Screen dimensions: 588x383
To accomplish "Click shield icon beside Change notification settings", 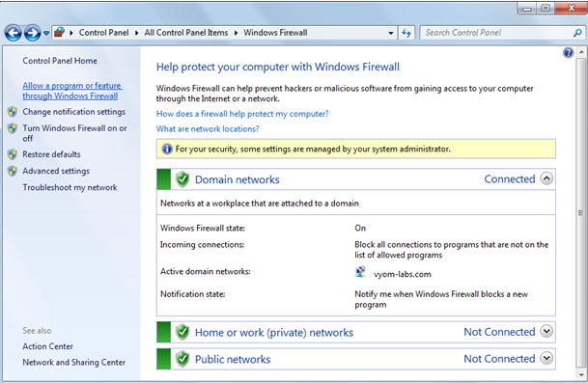I will 13,112.
